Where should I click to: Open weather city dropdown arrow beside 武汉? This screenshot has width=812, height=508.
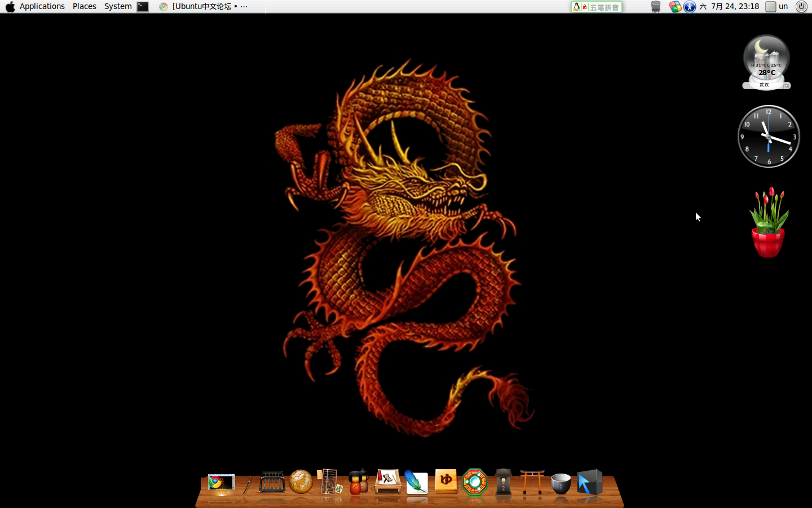coord(786,86)
